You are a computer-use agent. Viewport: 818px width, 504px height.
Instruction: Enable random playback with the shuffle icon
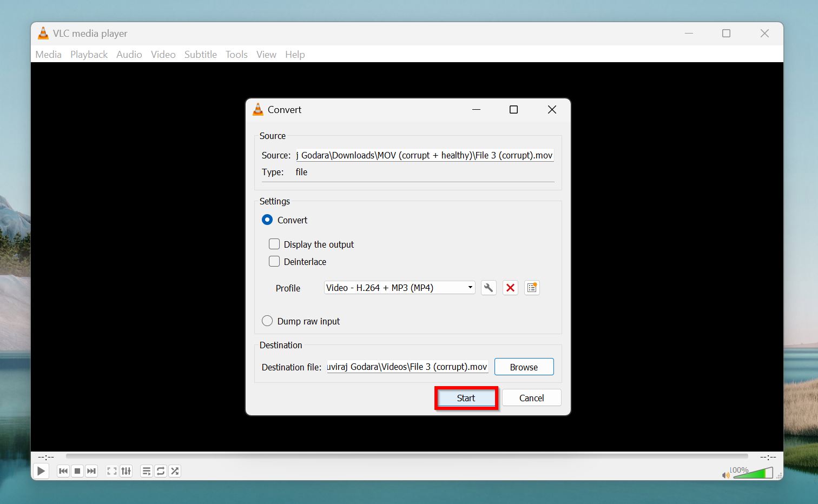(174, 470)
